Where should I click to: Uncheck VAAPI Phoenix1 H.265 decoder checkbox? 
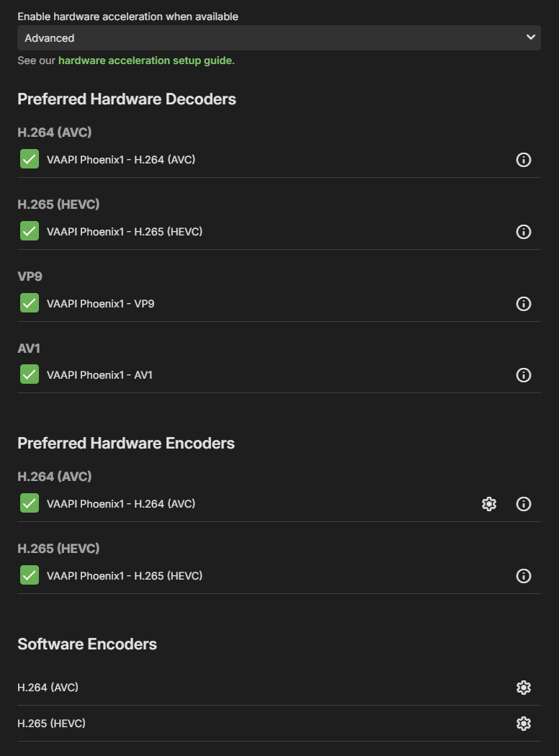(30, 231)
